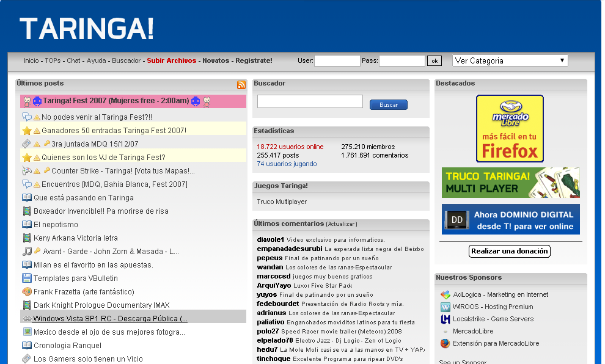
Task: Open 'Luxor Five Star Pack' comment link
Action: coord(323,286)
